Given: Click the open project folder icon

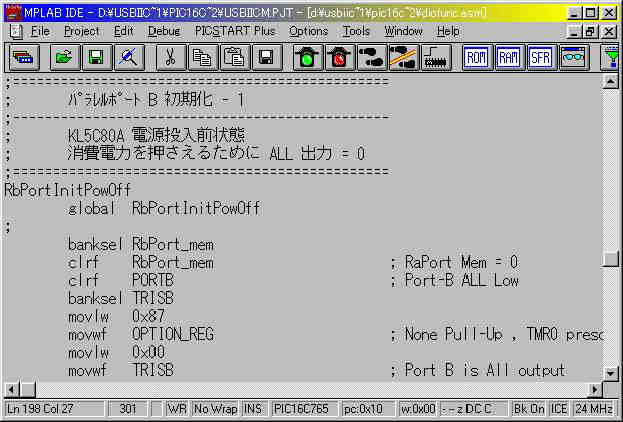Looking at the screenshot, I should pyautogui.click(x=62, y=58).
